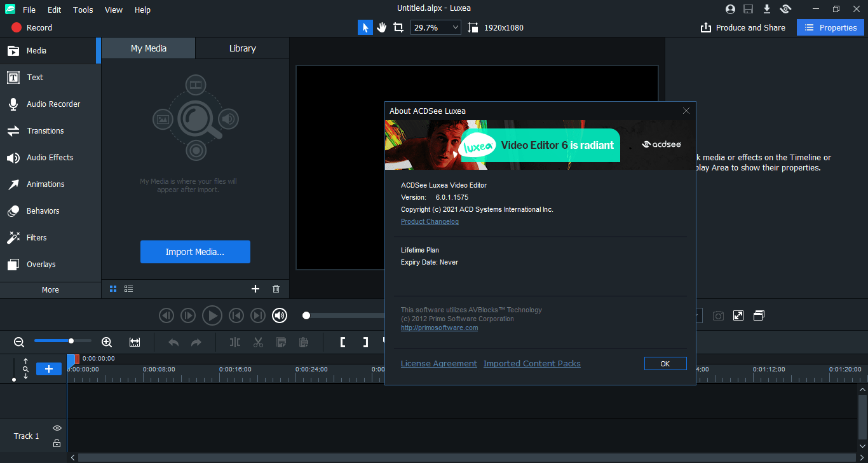Step back one frame

(x=166, y=315)
